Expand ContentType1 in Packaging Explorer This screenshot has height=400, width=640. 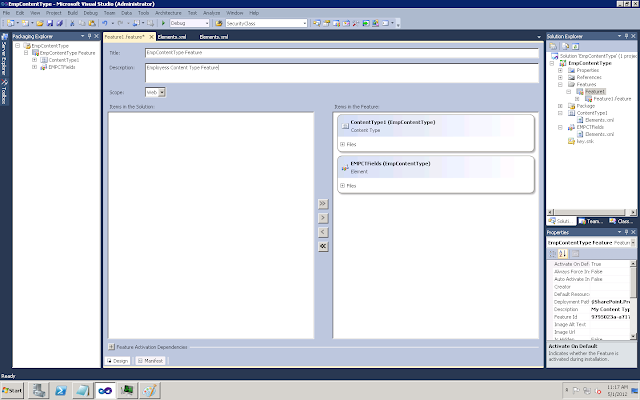(x=34, y=60)
